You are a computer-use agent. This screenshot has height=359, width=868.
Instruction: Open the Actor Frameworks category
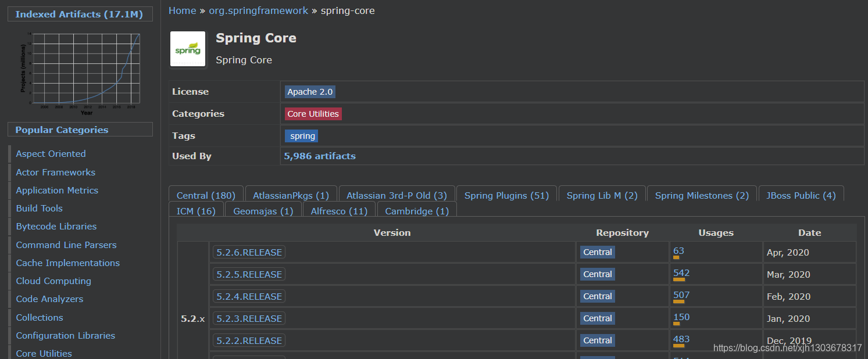(x=55, y=173)
